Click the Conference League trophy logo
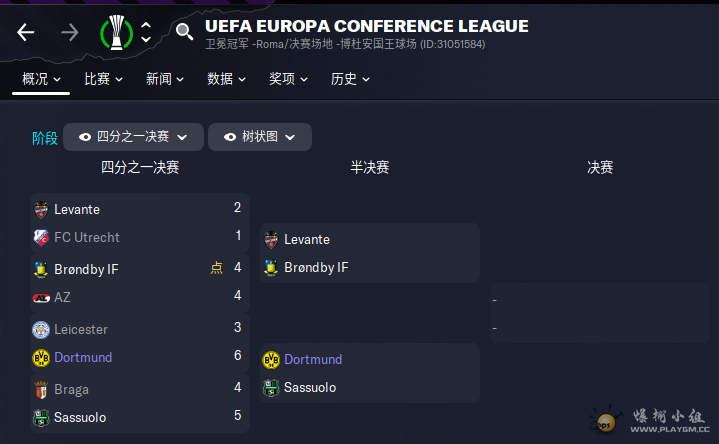 pos(116,33)
